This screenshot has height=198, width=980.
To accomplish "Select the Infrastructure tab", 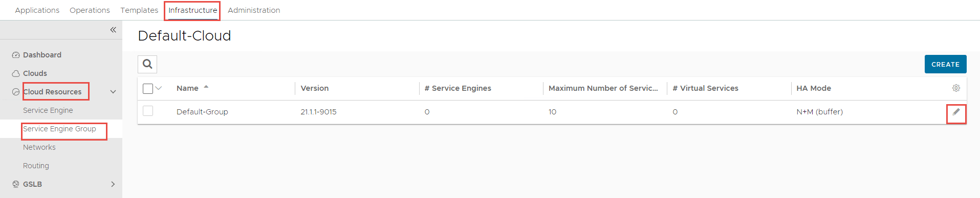I will [193, 10].
